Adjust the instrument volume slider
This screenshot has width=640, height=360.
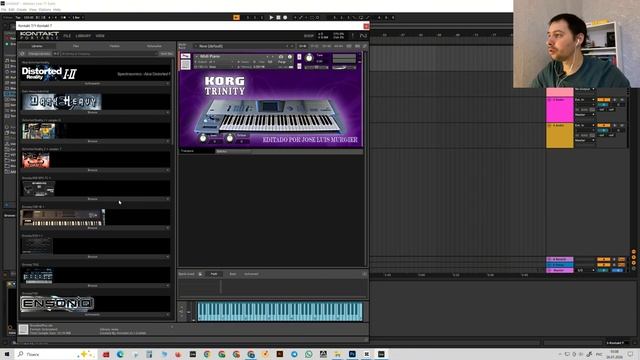click(344, 67)
